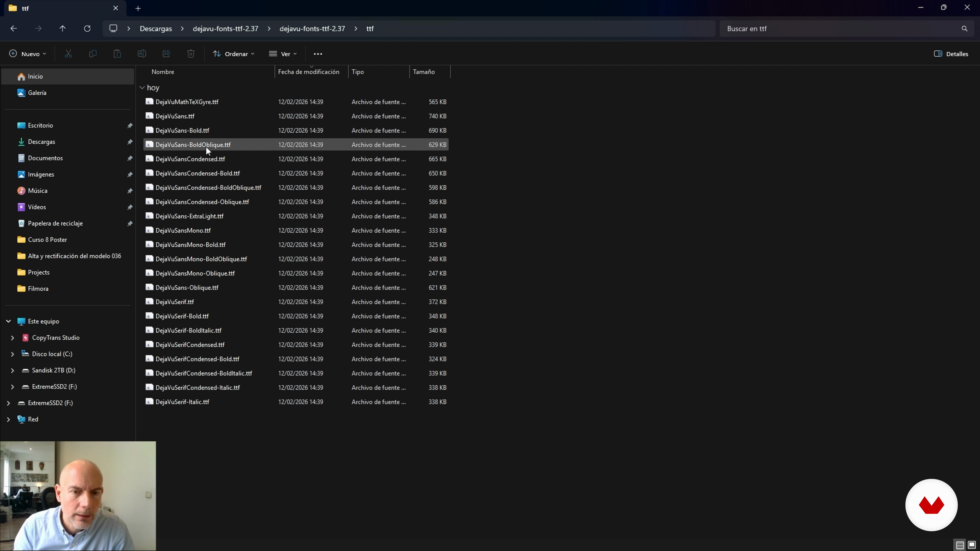980x551 pixels.
Task: Switch to details list view icon
Action: click(960, 545)
